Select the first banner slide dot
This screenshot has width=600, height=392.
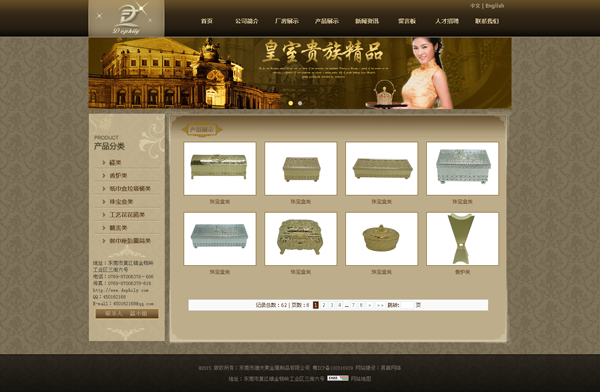(291, 103)
